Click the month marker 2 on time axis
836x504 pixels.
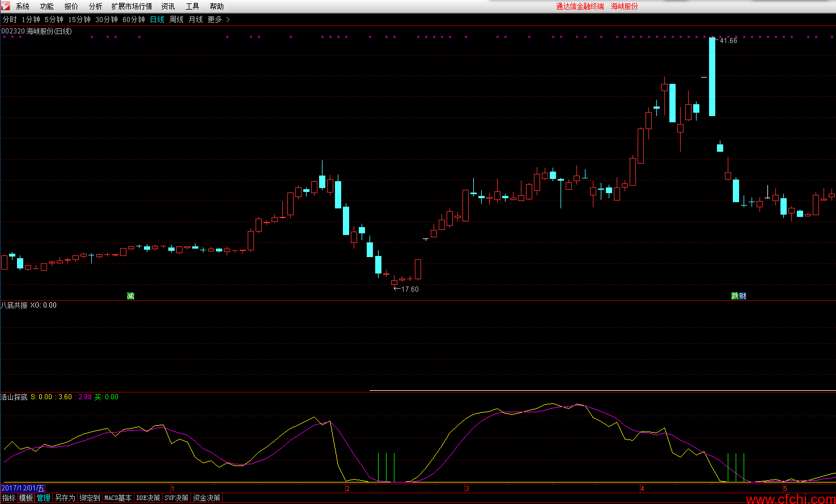click(x=348, y=488)
